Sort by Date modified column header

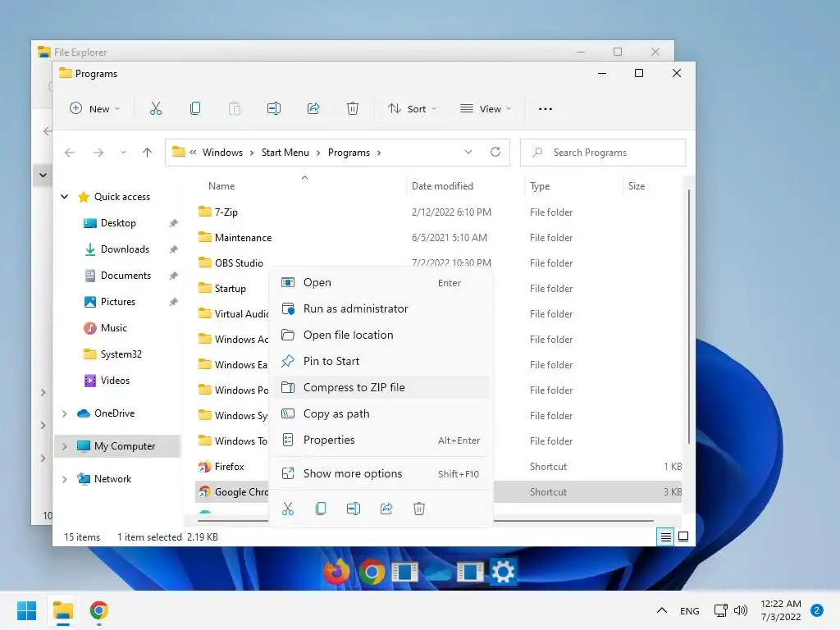[442, 186]
